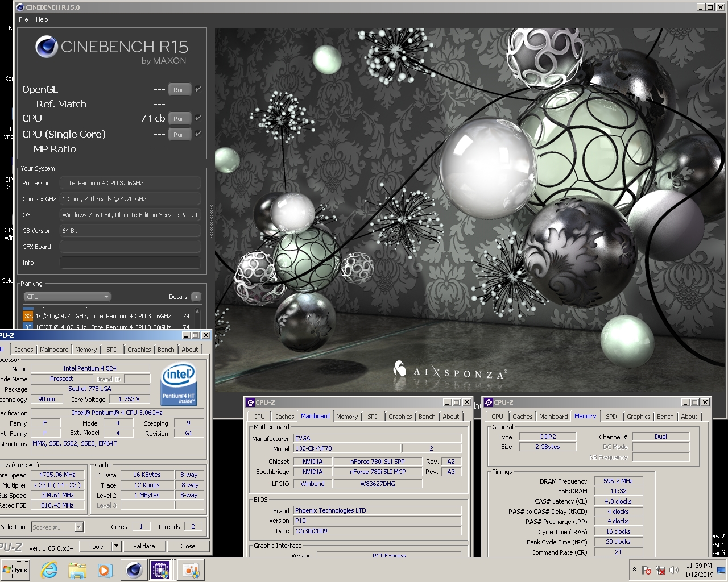Open Paint taskbar icon

tap(191, 569)
